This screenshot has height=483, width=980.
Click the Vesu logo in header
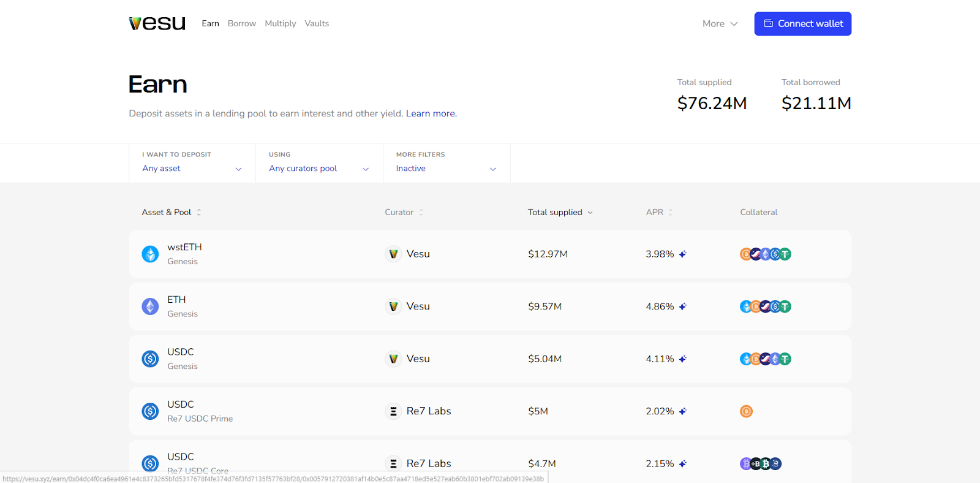[x=157, y=23]
